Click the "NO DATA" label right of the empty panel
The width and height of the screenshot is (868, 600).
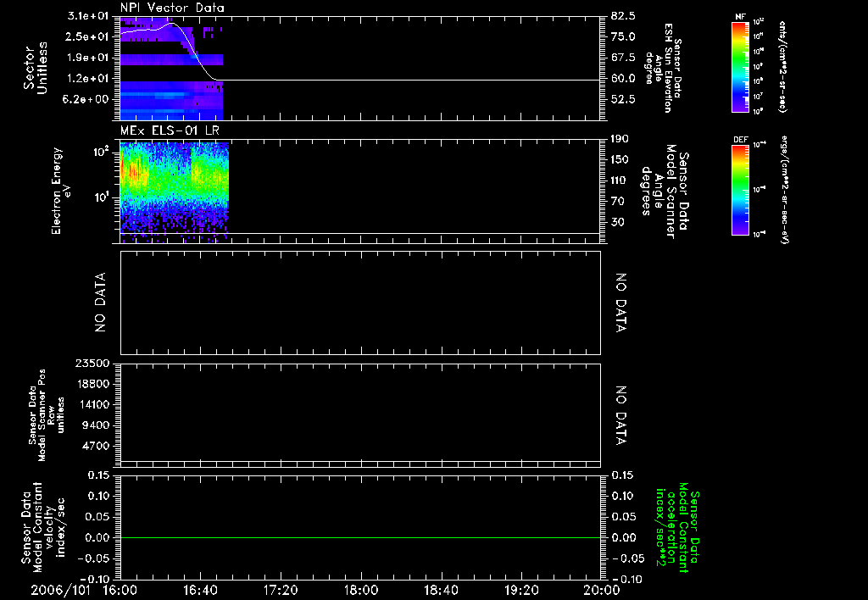click(621, 303)
